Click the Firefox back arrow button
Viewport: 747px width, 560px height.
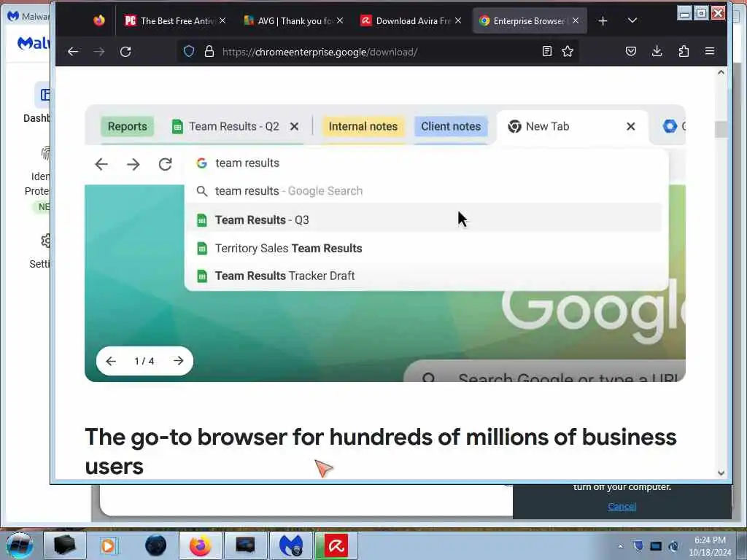click(x=73, y=52)
